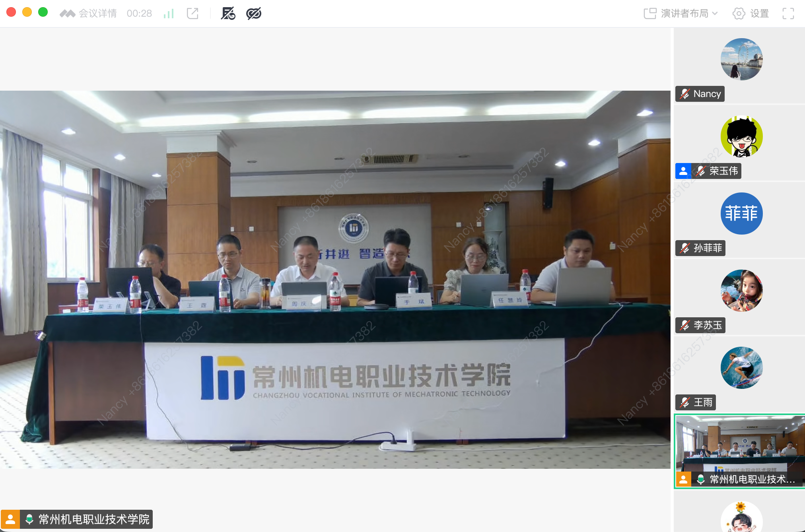Select 李苏玉's child photo avatar
The image size is (805, 532).
coord(742,291)
